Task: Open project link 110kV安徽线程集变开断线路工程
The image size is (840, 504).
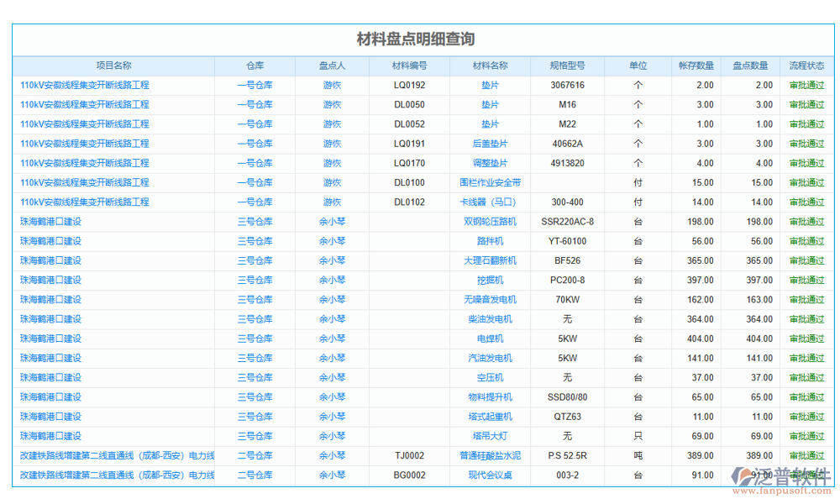Action: point(84,85)
